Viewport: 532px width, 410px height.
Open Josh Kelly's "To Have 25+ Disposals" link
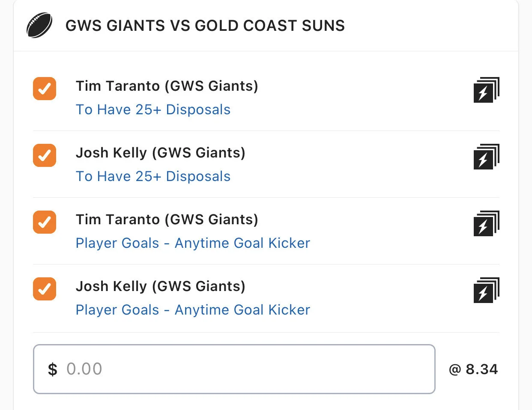coord(153,176)
